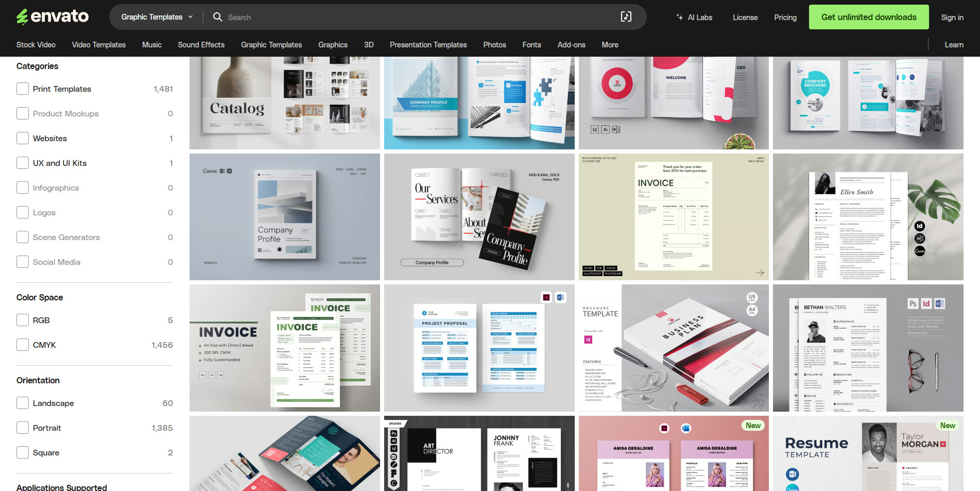The width and height of the screenshot is (980, 491).
Task: Click the New badge on Anisa Geraldine card
Action: coord(753,426)
